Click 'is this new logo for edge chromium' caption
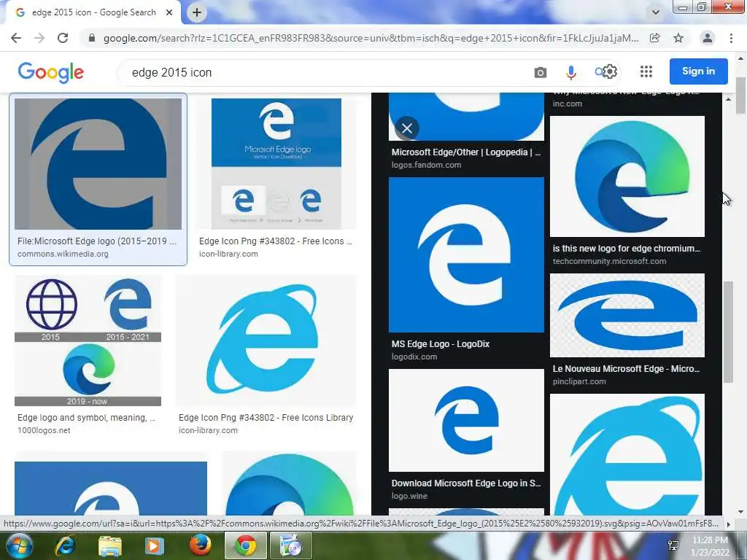Viewport: 747px width, 560px height. (627, 248)
